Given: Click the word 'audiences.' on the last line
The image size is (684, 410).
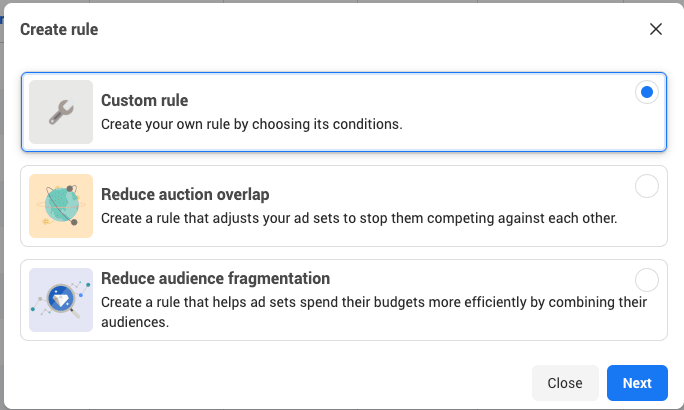Looking at the screenshot, I should coord(135,322).
